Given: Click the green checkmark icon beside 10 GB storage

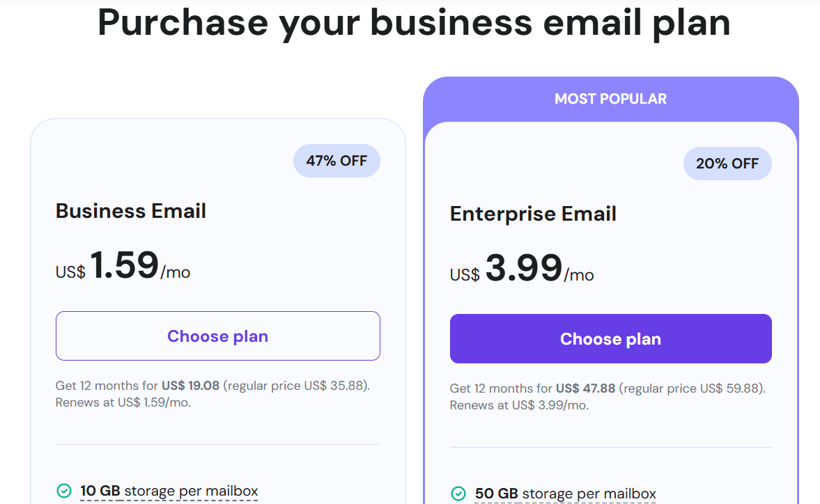Looking at the screenshot, I should (64, 491).
